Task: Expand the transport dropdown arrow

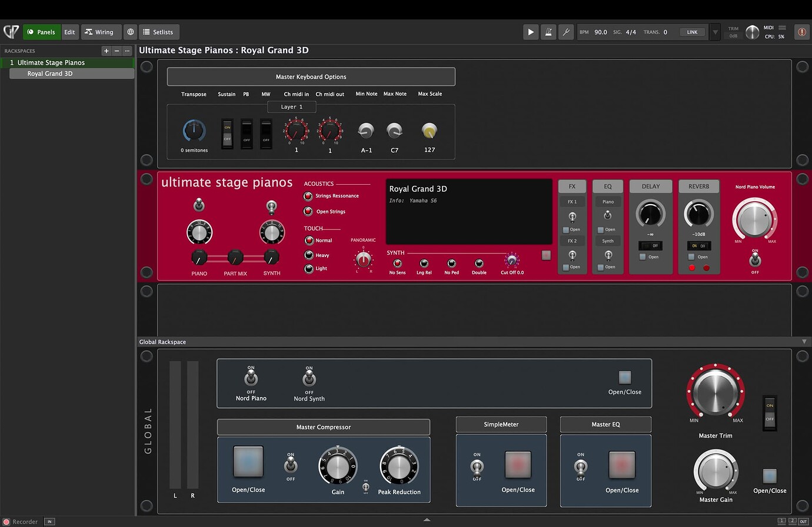Action: point(715,32)
